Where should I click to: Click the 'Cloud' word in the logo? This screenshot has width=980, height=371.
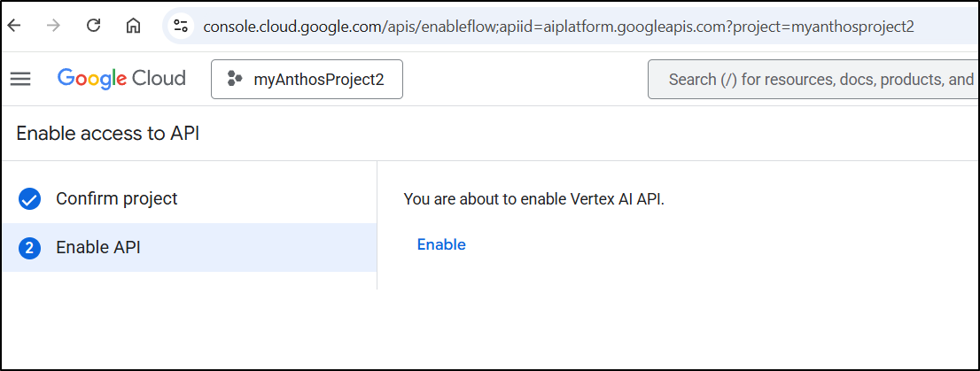click(159, 79)
